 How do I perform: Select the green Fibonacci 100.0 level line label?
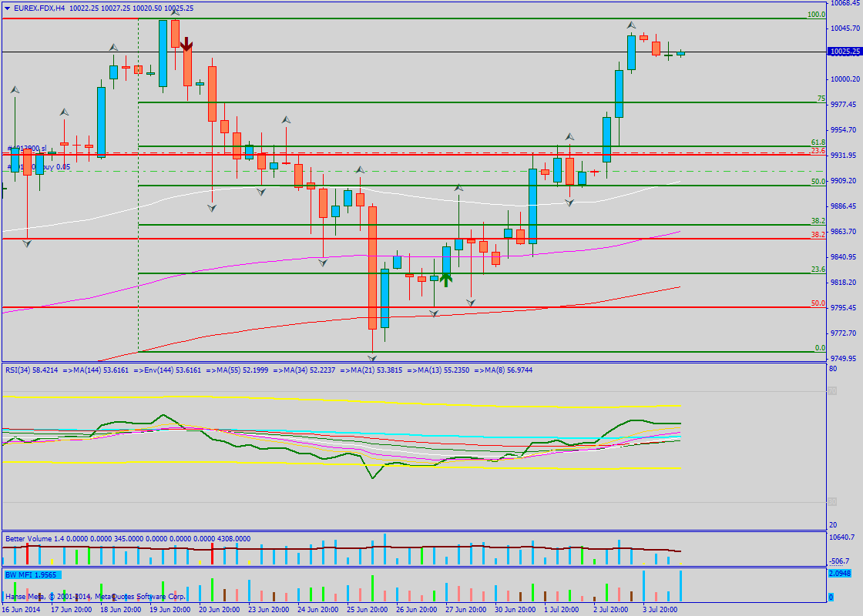(x=815, y=15)
